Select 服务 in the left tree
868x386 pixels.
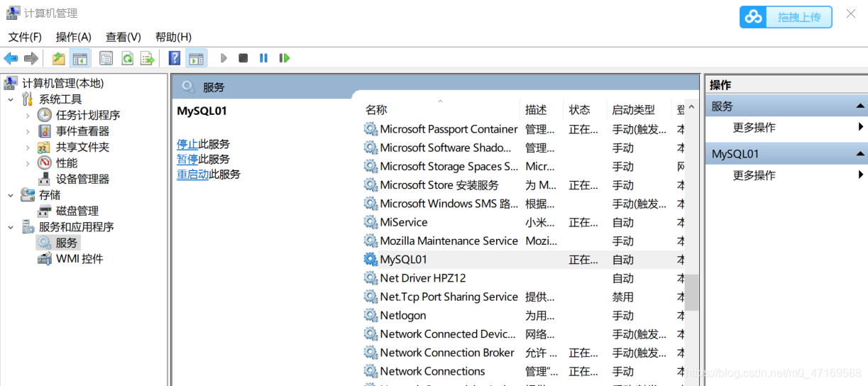67,243
